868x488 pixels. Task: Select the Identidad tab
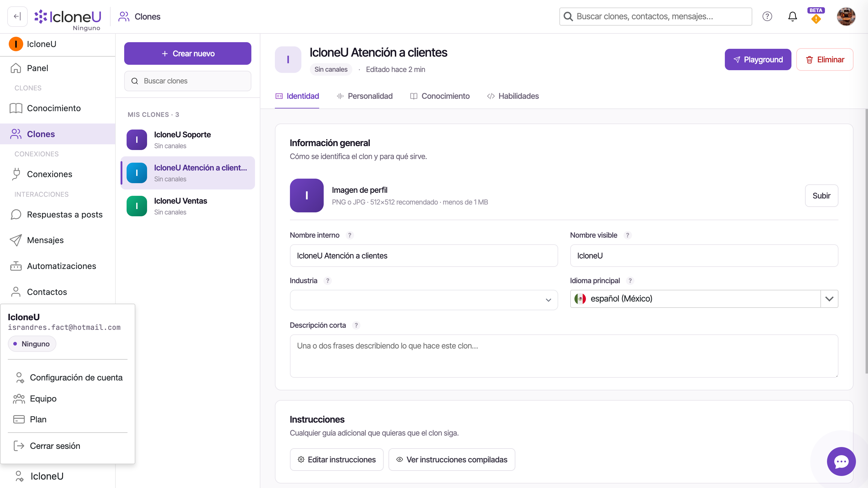[297, 96]
